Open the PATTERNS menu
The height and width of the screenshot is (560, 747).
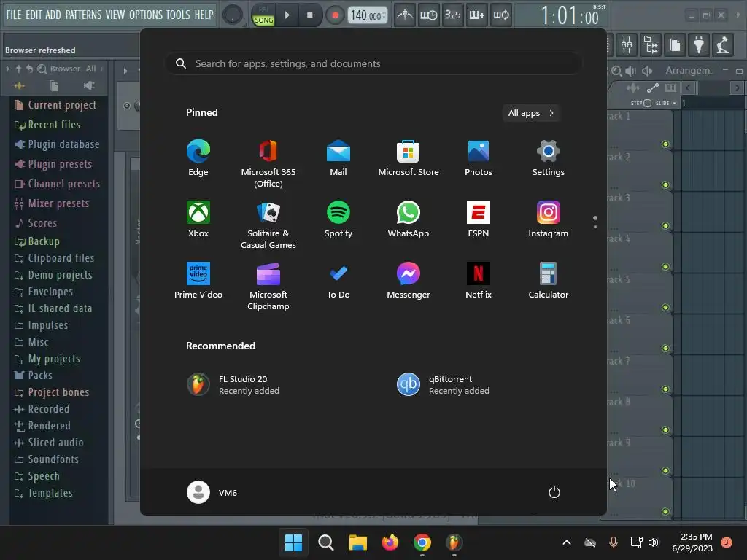tap(83, 15)
